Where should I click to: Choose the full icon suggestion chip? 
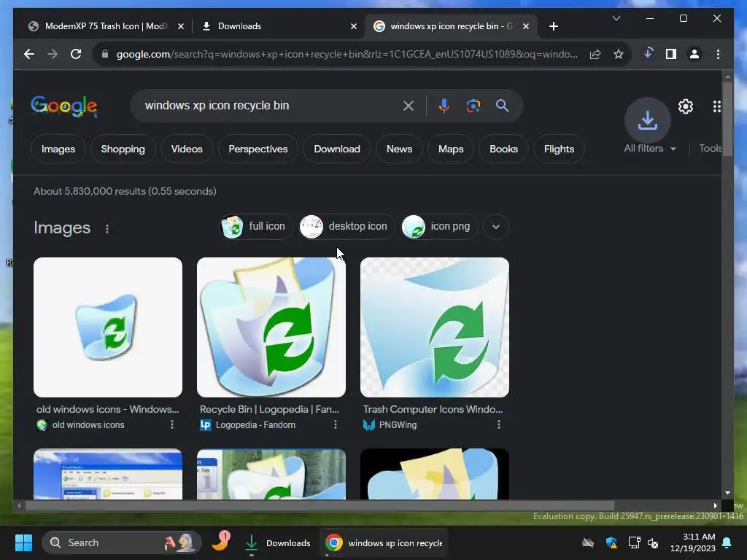click(x=255, y=227)
